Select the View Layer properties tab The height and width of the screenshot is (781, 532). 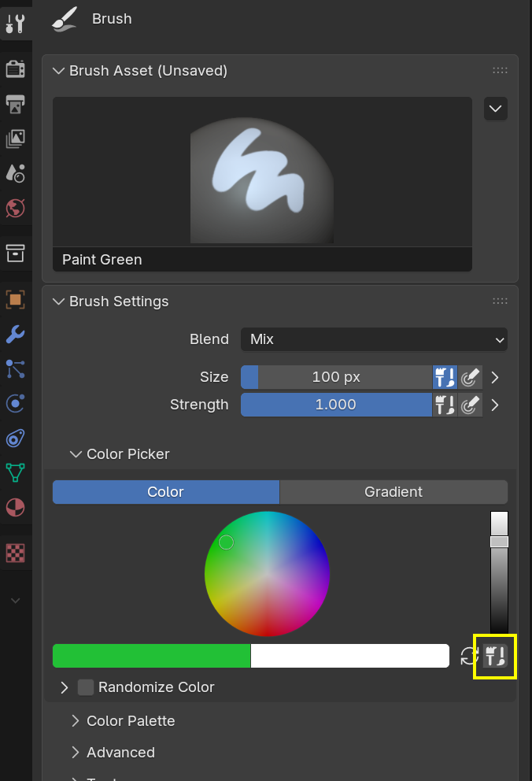point(16,139)
